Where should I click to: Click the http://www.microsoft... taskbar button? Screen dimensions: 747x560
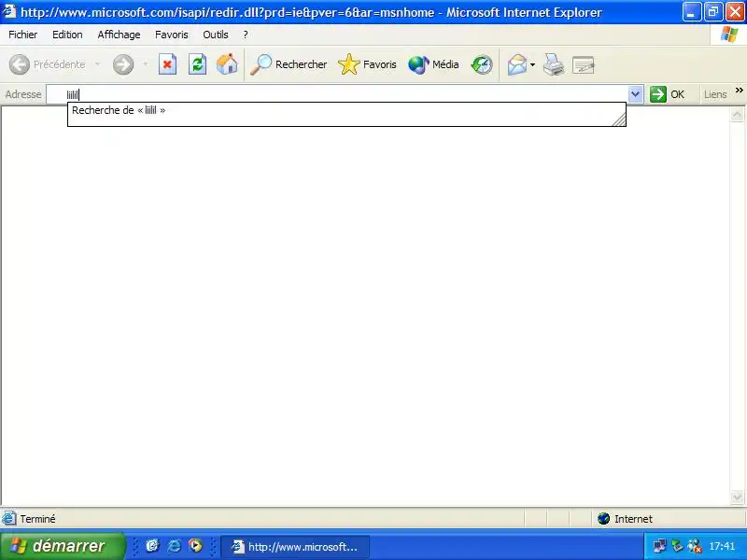click(295, 547)
